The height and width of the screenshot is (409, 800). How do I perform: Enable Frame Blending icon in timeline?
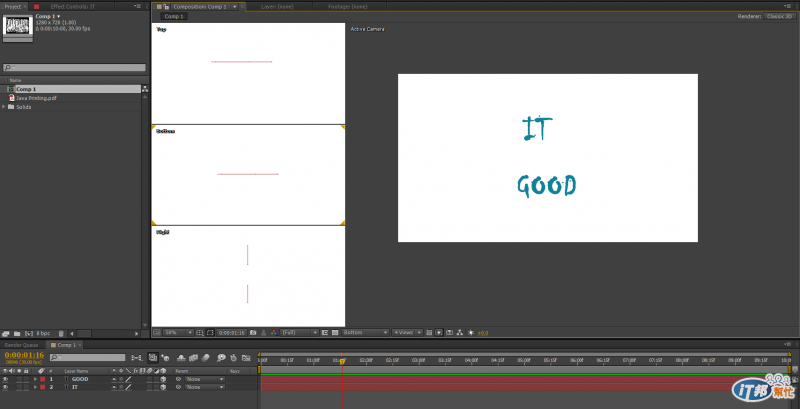coord(193,358)
